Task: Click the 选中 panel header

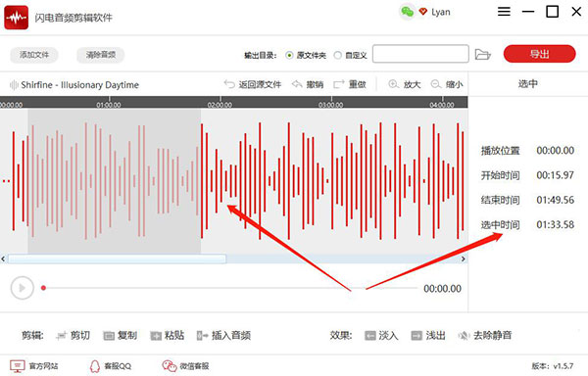Action: (x=528, y=84)
